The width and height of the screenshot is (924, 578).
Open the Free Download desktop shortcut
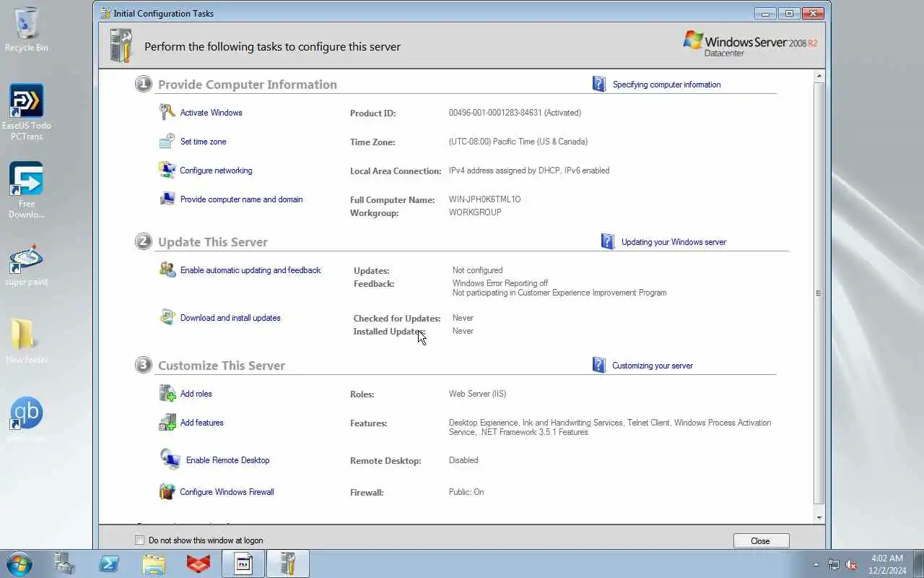coord(27,190)
